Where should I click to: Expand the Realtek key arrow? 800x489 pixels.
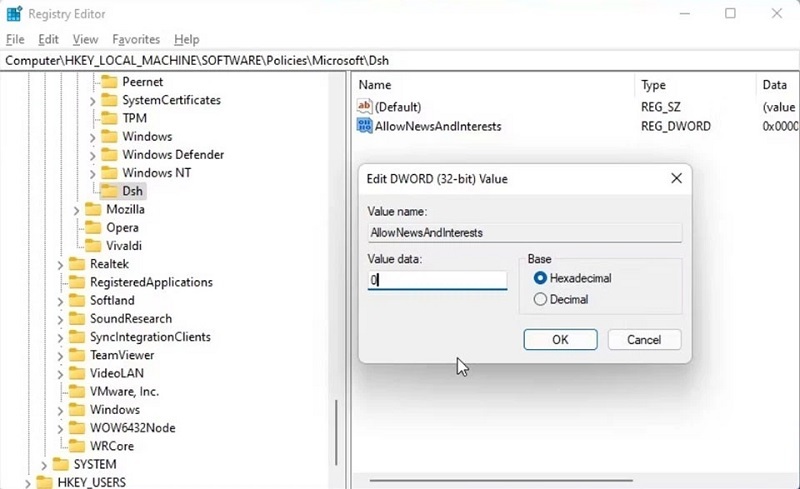(x=61, y=264)
